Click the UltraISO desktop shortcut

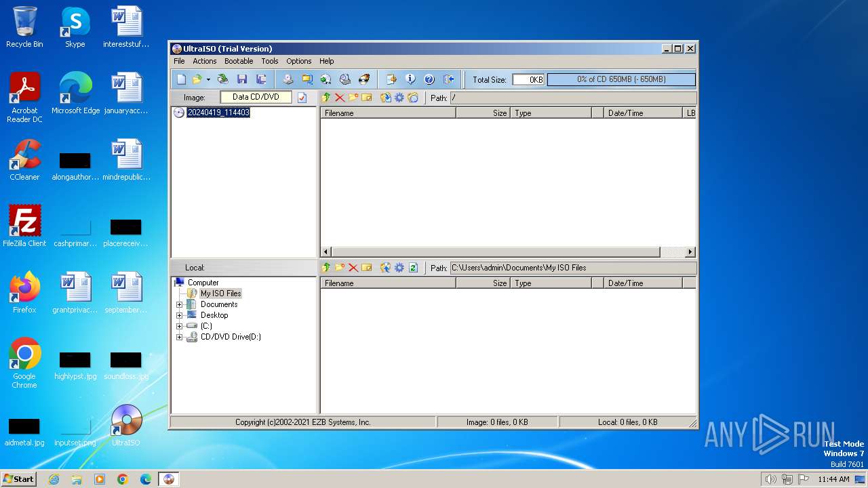click(126, 426)
